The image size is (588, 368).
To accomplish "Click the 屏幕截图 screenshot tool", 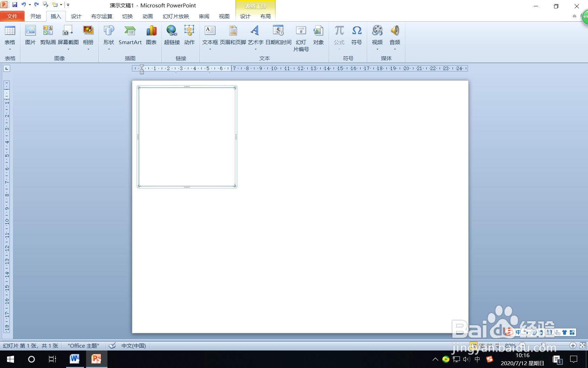I will 68,35.
